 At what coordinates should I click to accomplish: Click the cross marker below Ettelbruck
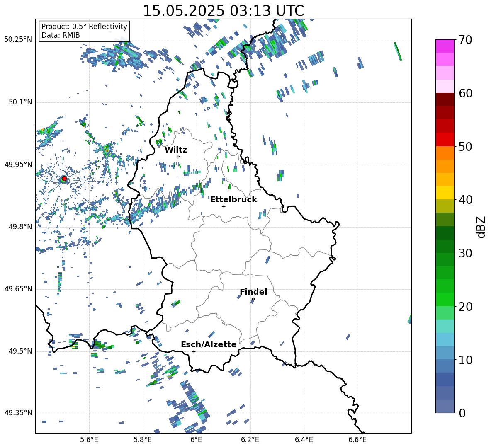[224, 206]
